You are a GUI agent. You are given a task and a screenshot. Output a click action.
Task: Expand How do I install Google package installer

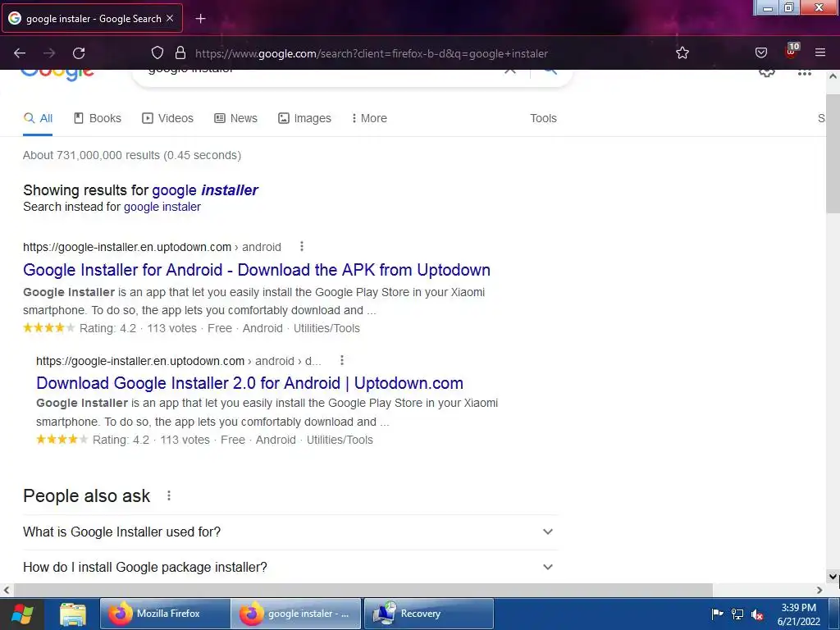(x=290, y=567)
